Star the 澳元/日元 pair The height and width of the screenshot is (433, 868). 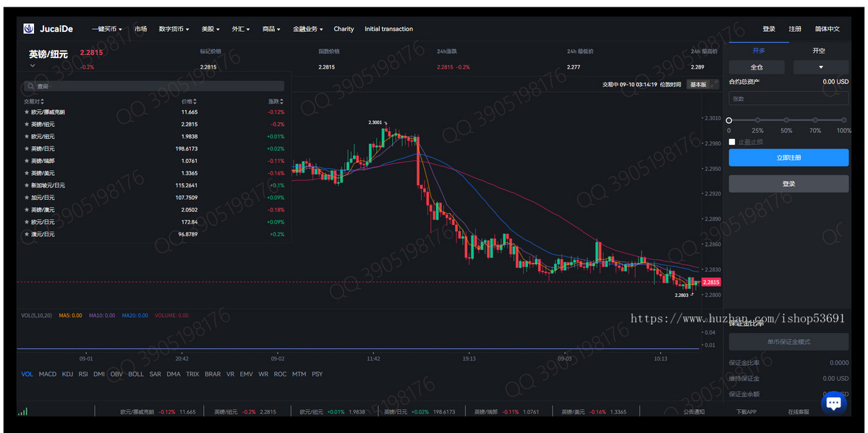click(27, 235)
